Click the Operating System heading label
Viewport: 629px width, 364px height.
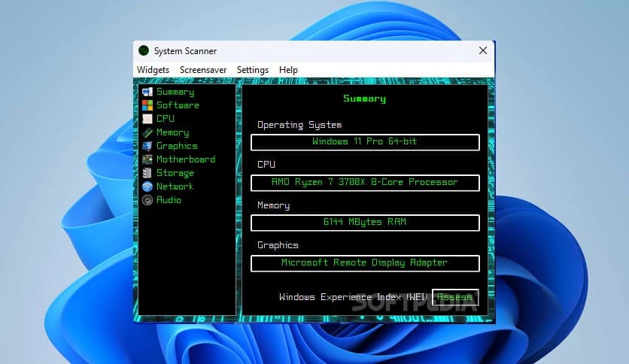299,125
